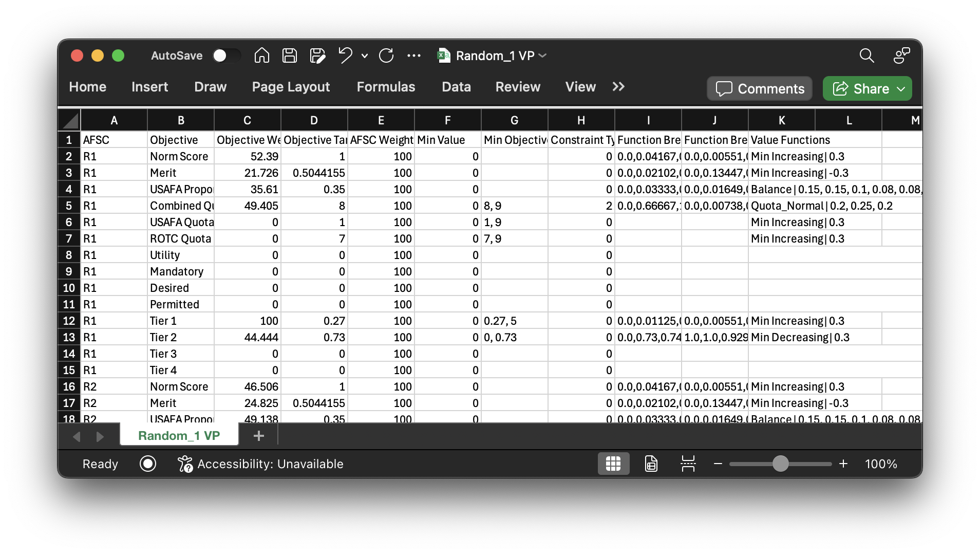Click the Excel file icon beside the title
Image resolution: width=980 pixels, height=554 pixels.
[444, 56]
